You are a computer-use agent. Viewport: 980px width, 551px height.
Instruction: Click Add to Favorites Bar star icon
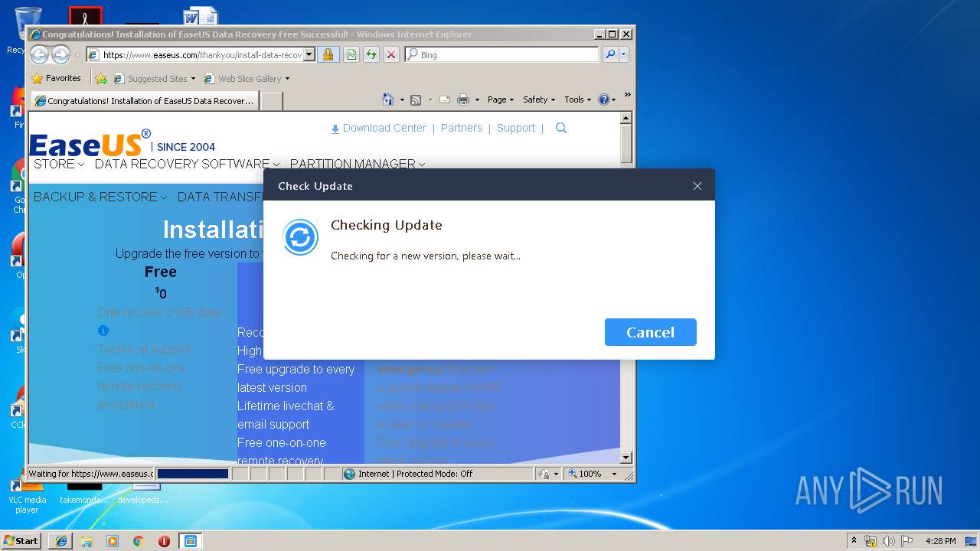click(x=100, y=78)
